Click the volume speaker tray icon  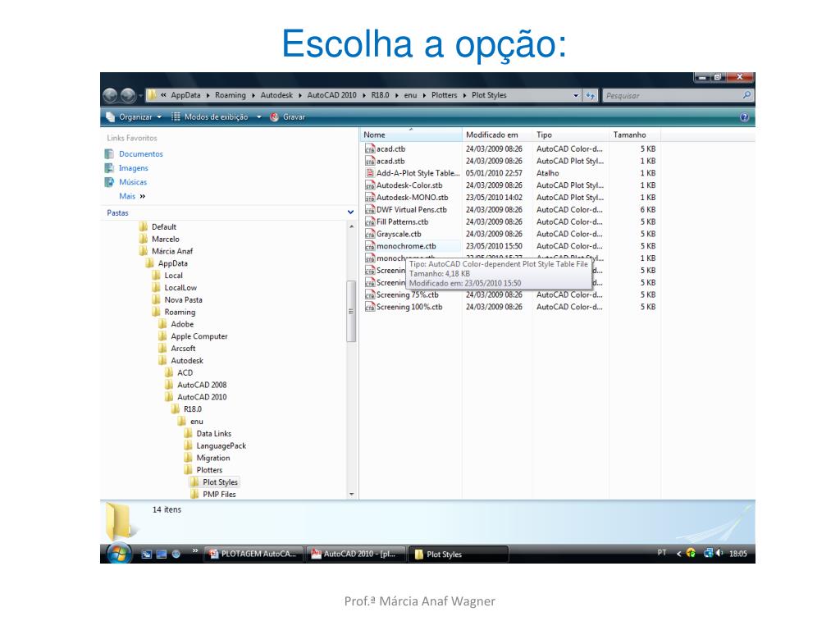[x=719, y=553]
